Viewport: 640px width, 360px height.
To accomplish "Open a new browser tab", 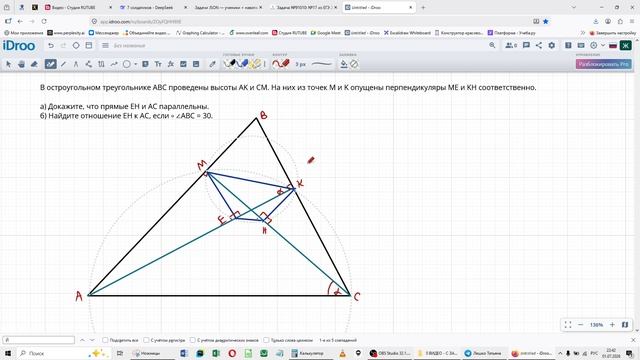I will tap(423, 7).
